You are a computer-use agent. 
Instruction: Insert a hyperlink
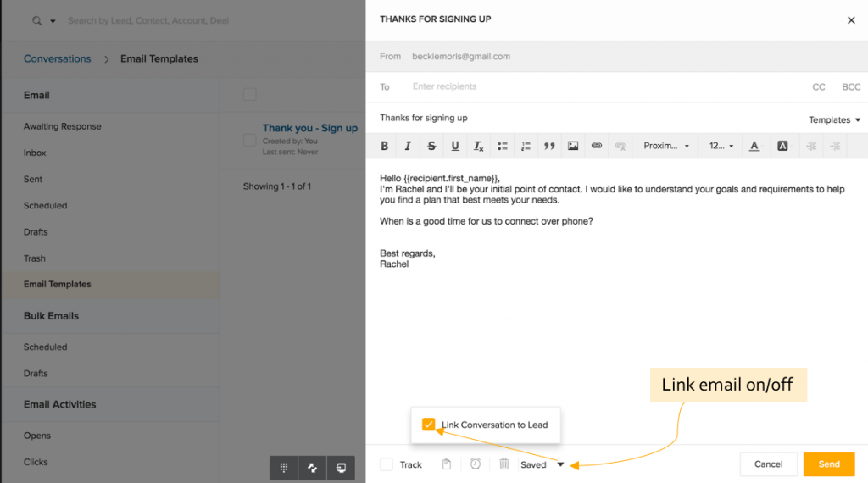tap(596, 146)
